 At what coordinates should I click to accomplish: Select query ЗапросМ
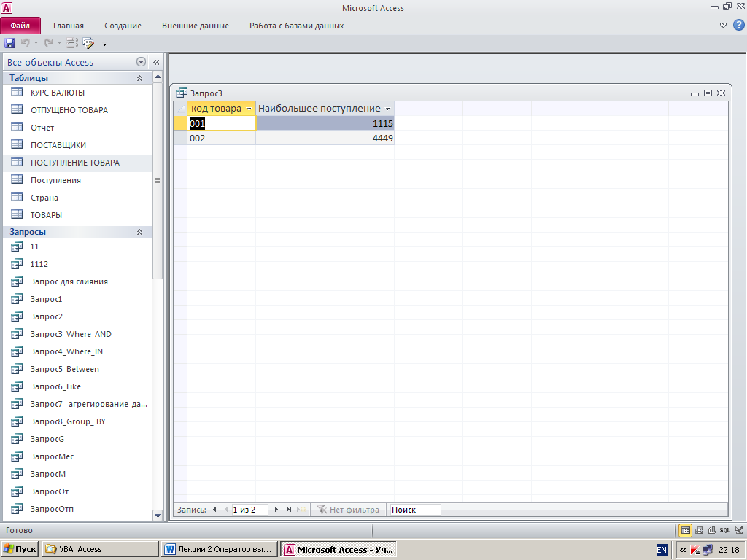(x=77, y=474)
